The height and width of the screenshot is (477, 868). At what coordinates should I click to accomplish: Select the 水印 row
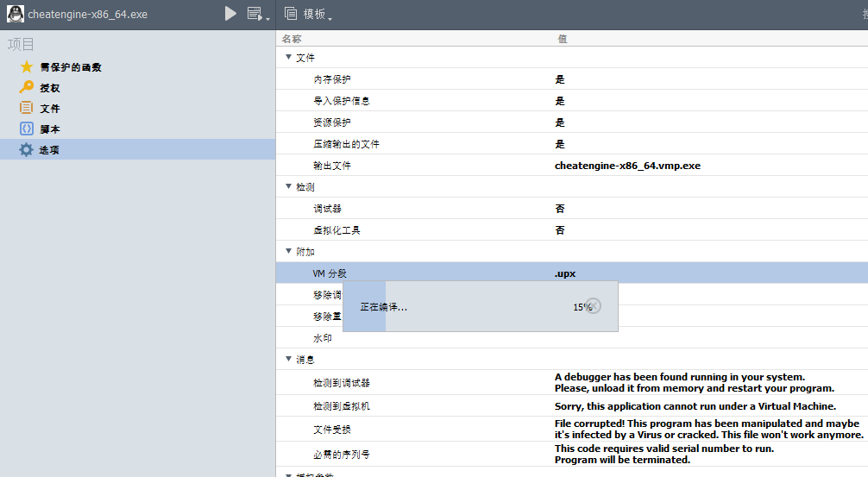(x=572, y=338)
